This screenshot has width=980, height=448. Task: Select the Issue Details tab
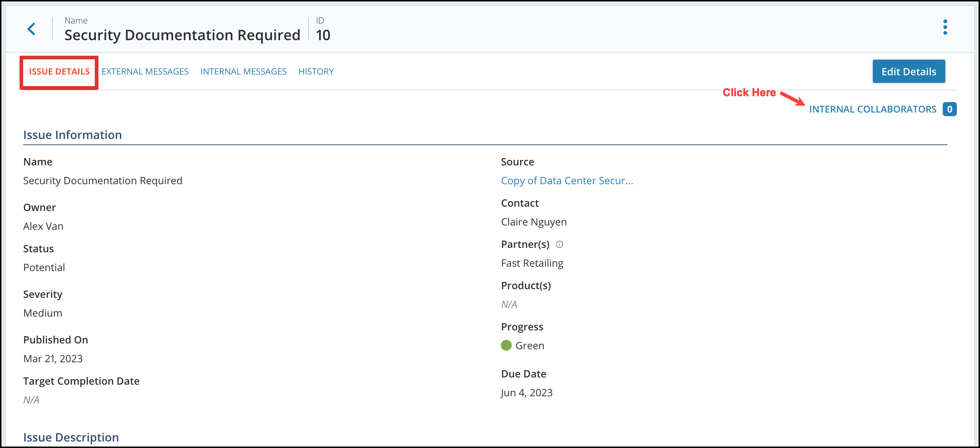coord(59,72)
